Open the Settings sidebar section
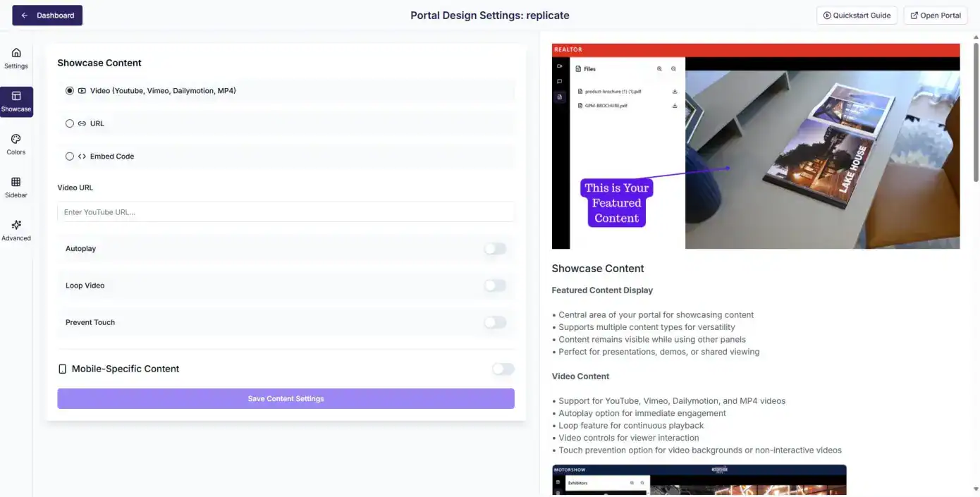The height and width of the screenshot is (497, 980). pos(16,58)
